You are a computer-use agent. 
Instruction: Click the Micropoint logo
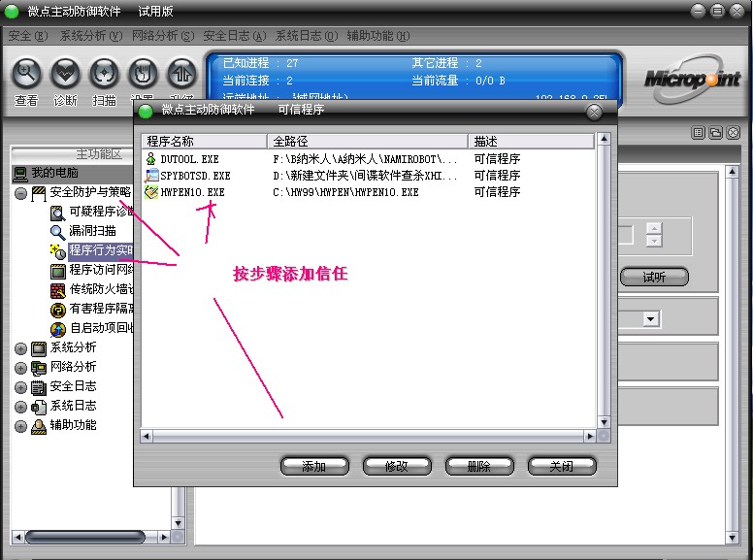[692, 79]
